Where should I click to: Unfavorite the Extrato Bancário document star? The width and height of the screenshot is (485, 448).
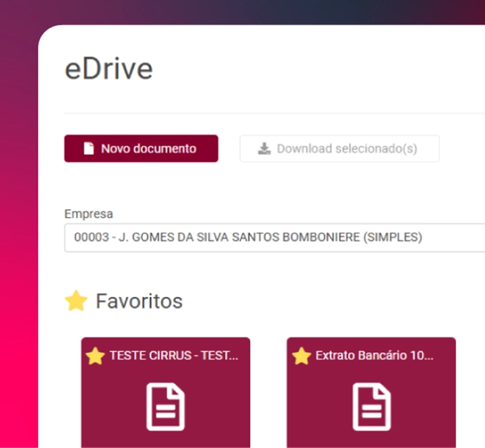pyautogui.click(x=301, y=356)
